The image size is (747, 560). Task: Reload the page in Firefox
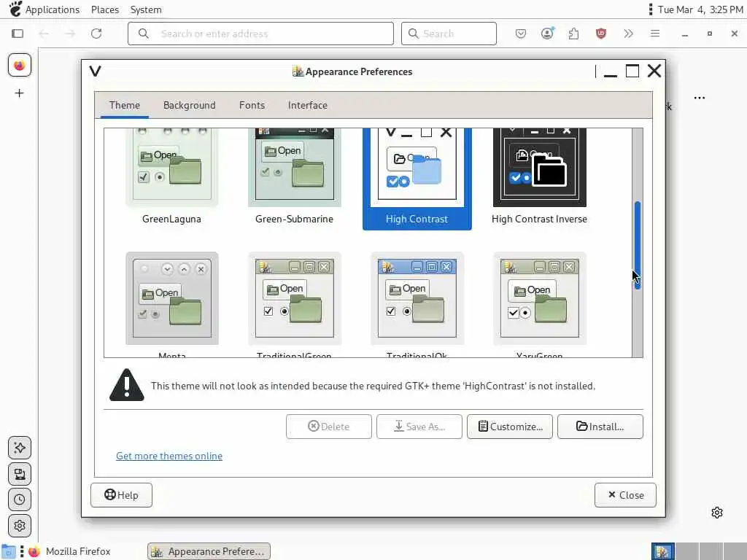[96, 34]
